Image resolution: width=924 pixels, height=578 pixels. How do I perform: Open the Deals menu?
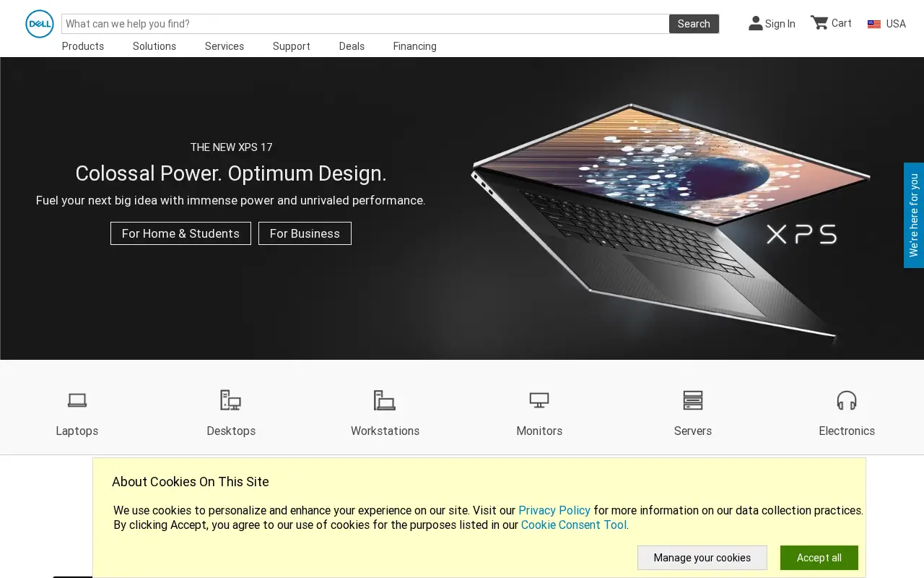[352, 46]
